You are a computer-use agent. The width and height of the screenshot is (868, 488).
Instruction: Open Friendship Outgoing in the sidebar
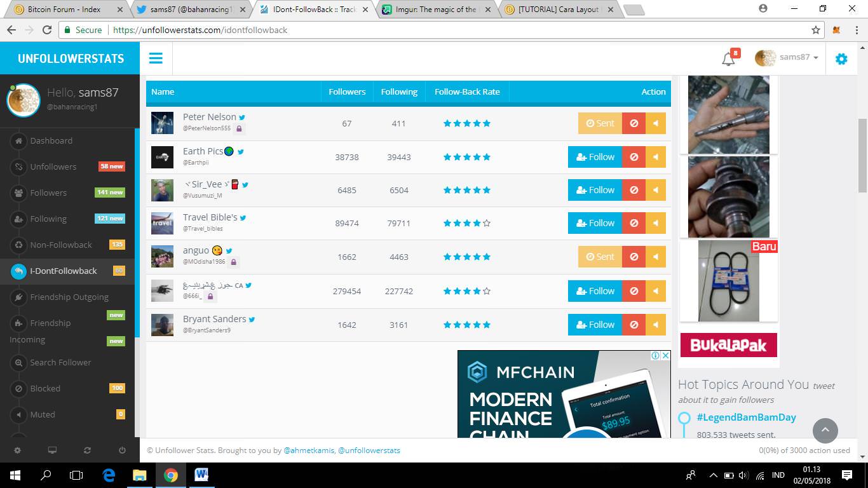pyautogui.click(x=69, y=297)
